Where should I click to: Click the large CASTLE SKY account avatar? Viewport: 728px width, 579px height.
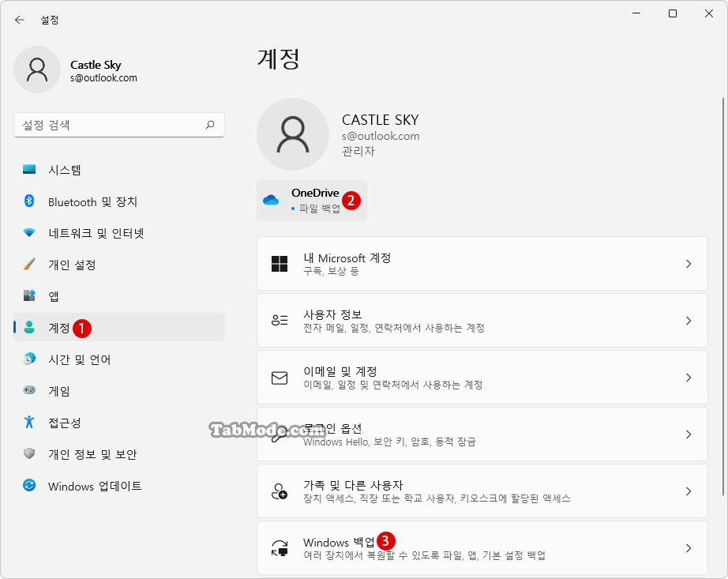pyautogui.click(x=293, y=134)
